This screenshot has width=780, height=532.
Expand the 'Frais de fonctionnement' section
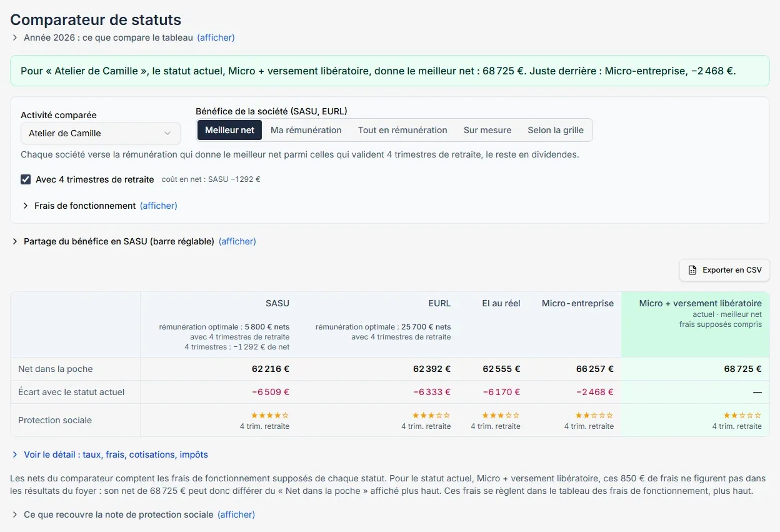click(x=100, y=206)
